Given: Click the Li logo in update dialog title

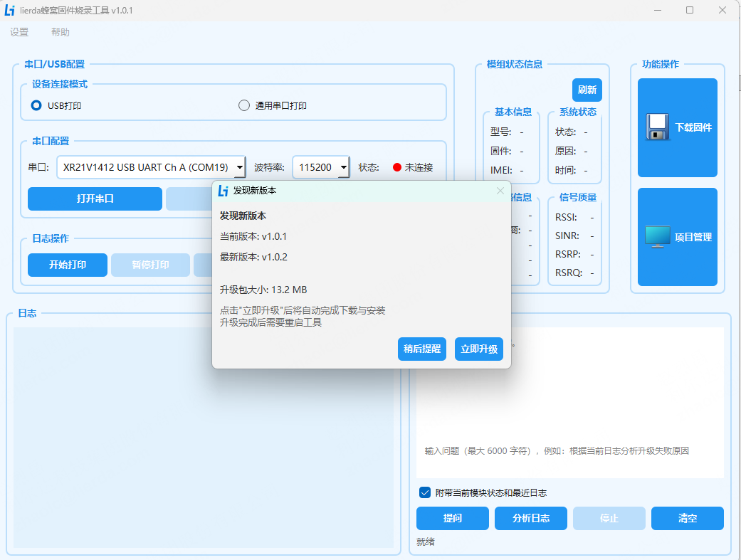Looking at the screenshot, I should coord(223,191).
